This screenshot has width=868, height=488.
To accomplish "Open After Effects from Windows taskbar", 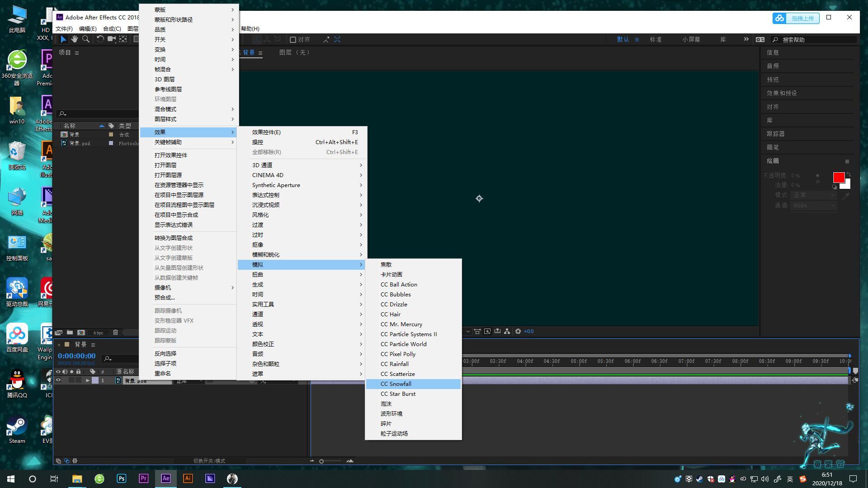I will click(x=165, y=479).
